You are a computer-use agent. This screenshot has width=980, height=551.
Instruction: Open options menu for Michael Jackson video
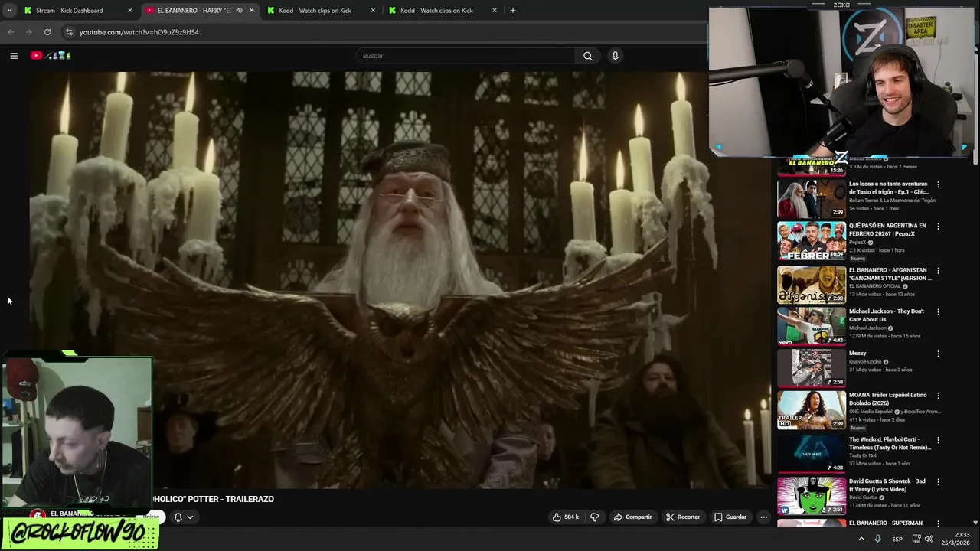[938, 312]
